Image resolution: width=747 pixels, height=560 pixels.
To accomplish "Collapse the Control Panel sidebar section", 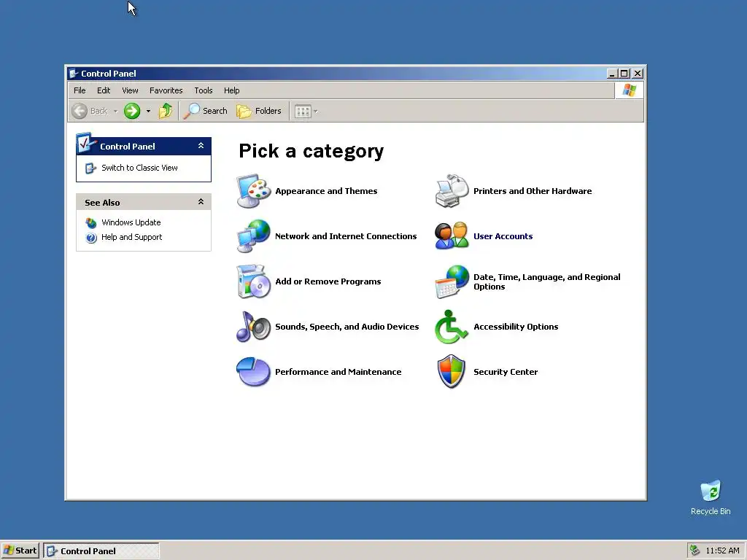I will pos(201,146).
